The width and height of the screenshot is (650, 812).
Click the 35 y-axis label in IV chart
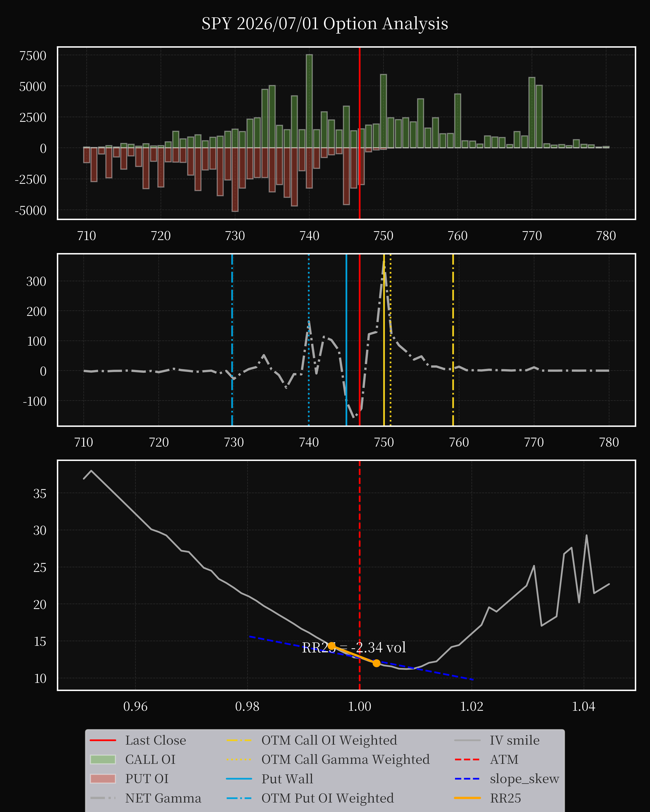pos(40,494)
